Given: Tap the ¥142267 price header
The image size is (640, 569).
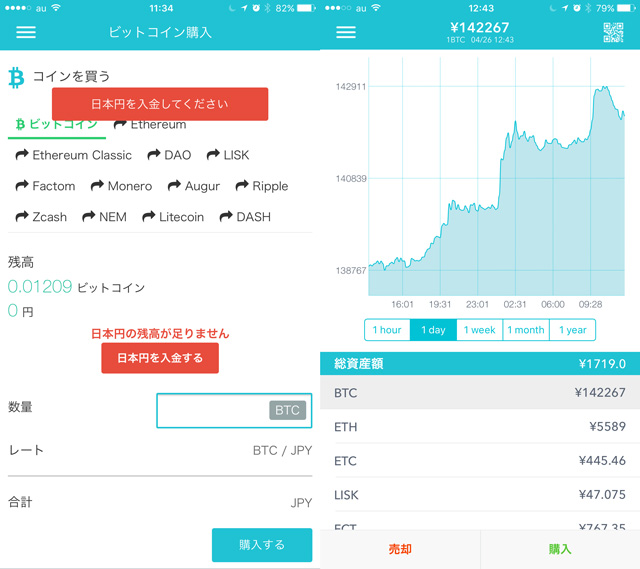Looking at the screenshot, I should click(480, 27).
